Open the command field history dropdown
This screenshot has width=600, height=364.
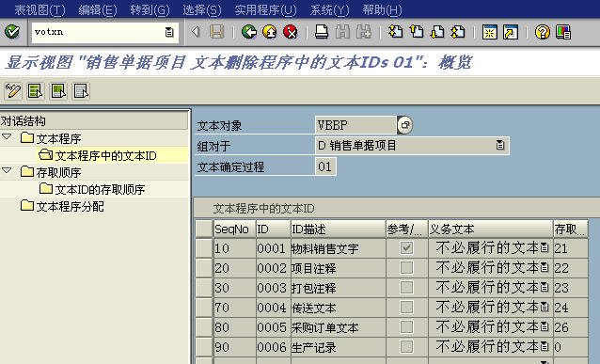(169, 32)
